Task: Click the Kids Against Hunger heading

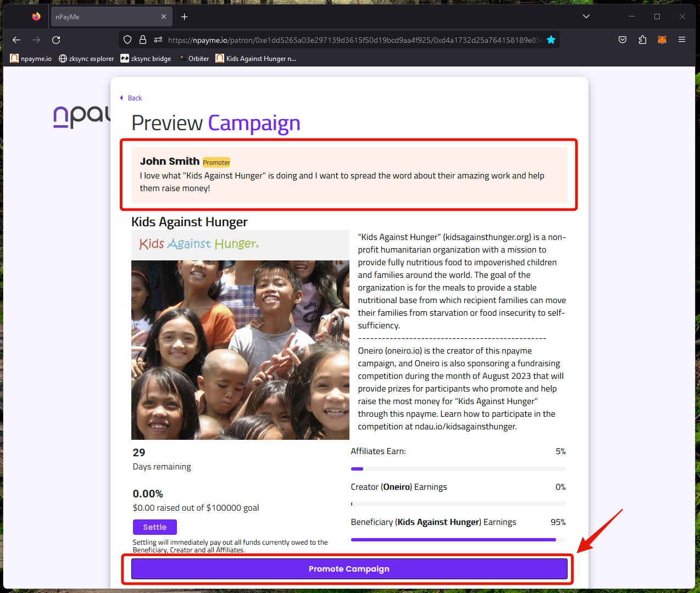Action: click(190, 222)
